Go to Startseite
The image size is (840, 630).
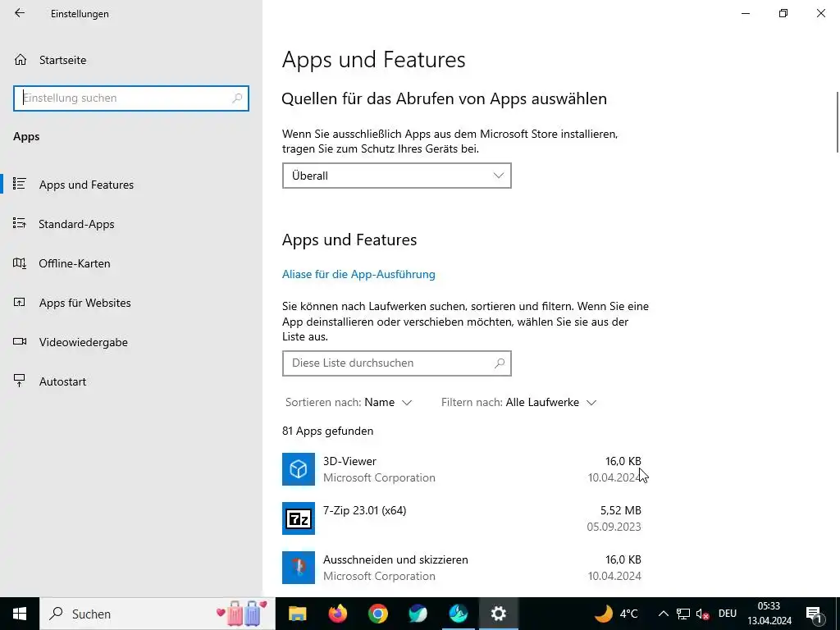[x=62, y=60]
